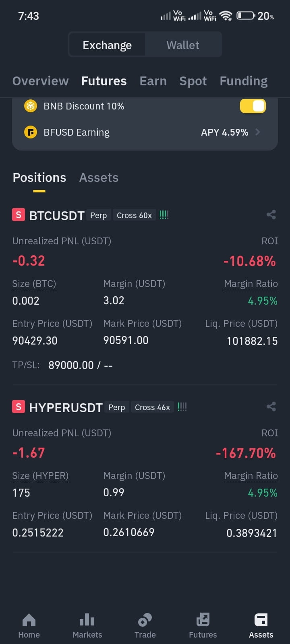
Task: Expand BFUSD Earning APY chevron
Action: 258,132
